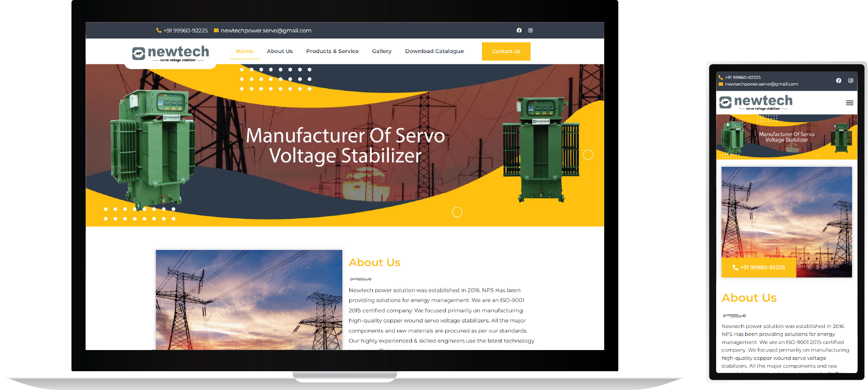Click the right green stabilizer image in desktop hero
868x390 pixels.
(x=541, y=149)
